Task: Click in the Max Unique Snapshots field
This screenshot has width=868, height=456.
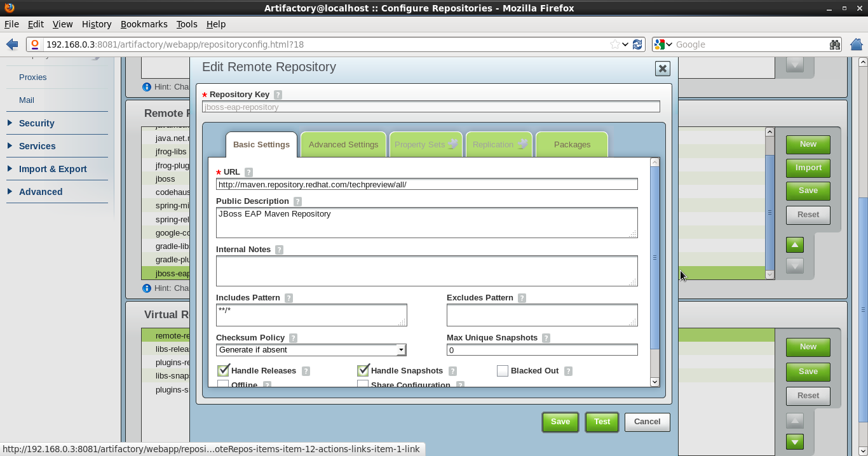Action: point(542,350)
